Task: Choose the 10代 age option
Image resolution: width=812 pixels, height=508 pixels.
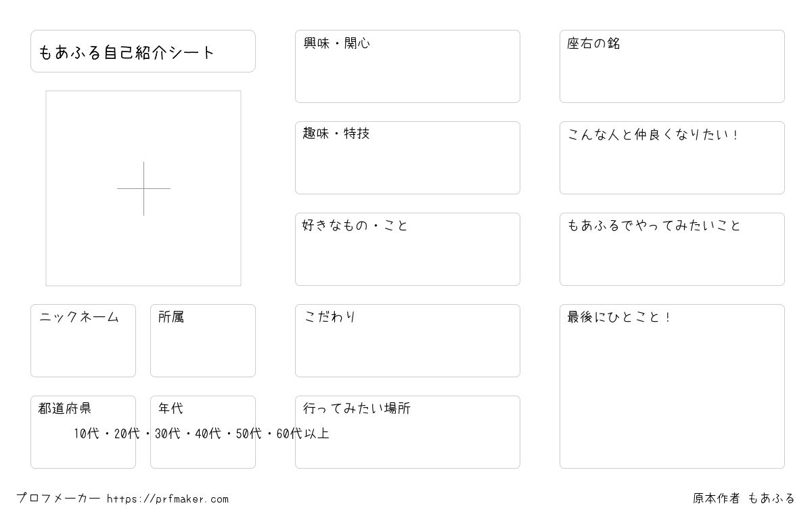Action: point(87,433)
